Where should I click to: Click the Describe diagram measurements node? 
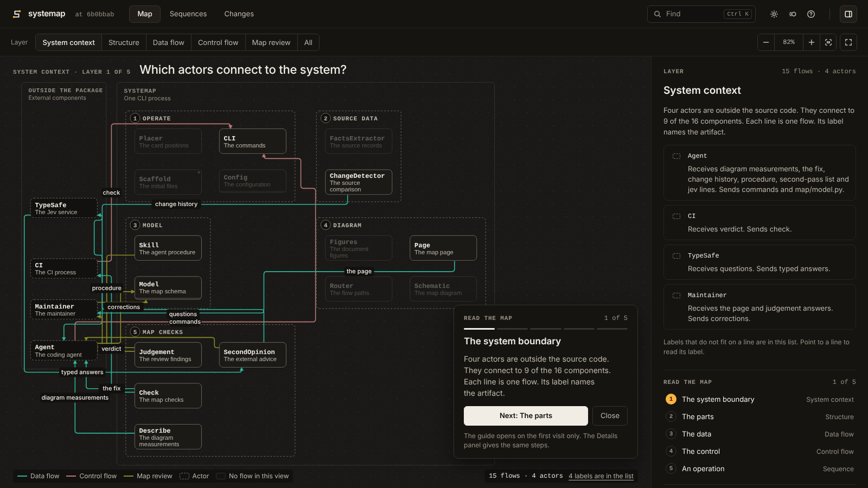point(168,437)
